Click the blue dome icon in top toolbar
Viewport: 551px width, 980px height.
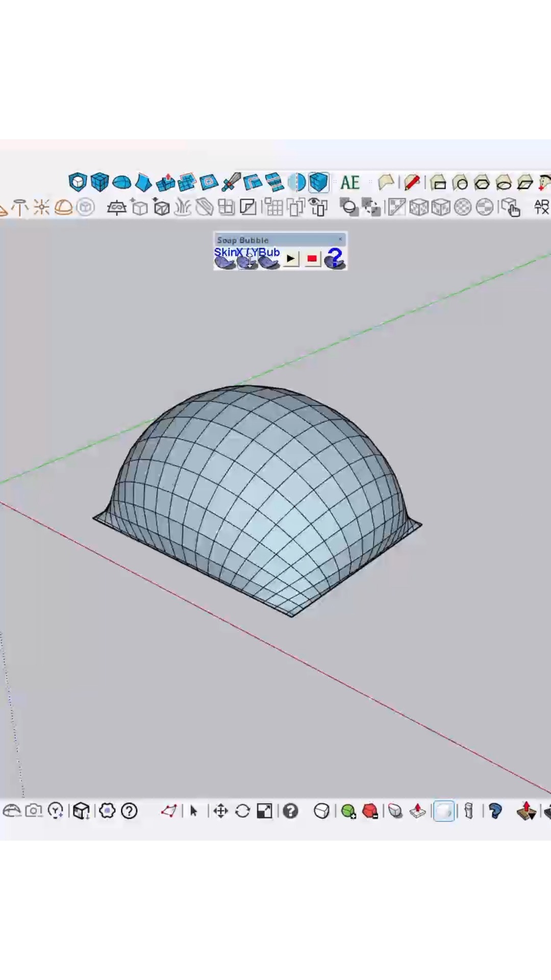121,182
